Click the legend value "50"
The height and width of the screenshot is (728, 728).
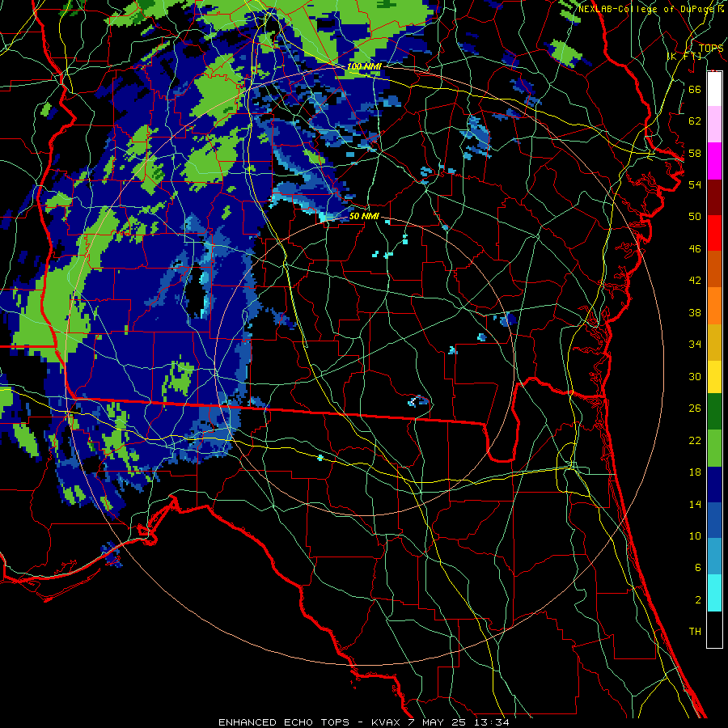(x=695, y=217)
